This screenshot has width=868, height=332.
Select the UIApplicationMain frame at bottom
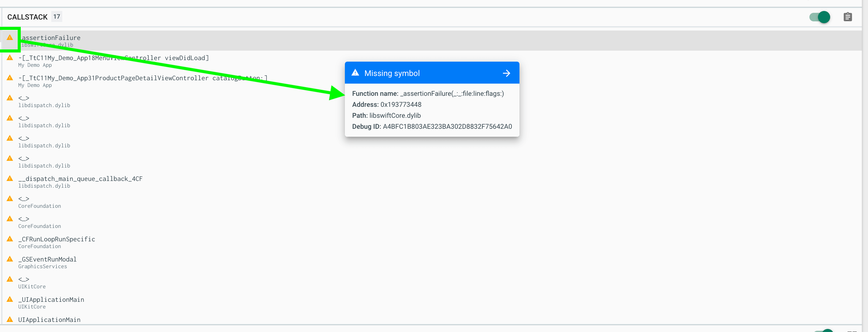[49, 319]
